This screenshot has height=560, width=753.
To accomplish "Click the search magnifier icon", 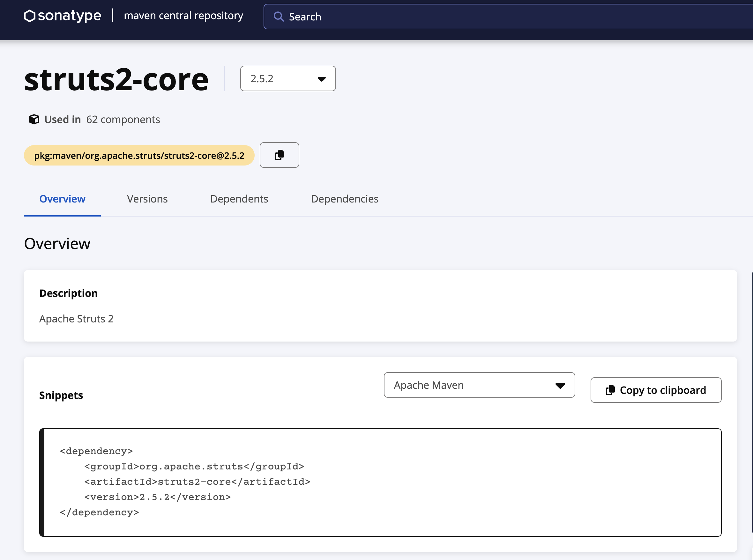I will [x=279, y=17].
